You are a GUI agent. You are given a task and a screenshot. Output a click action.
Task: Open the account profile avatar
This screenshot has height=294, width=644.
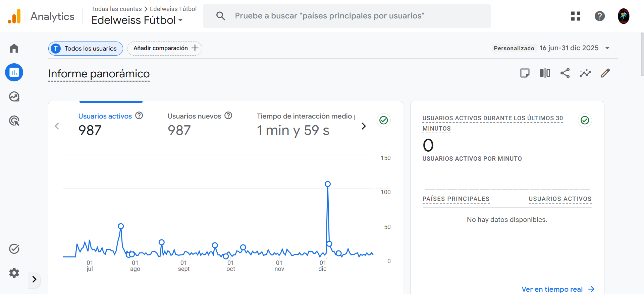coord(624,16)
